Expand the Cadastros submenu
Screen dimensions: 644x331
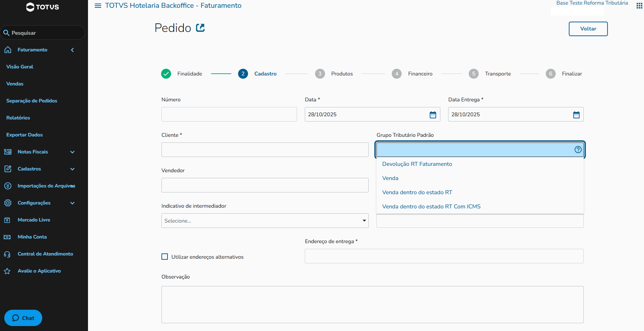coord(72,169)
